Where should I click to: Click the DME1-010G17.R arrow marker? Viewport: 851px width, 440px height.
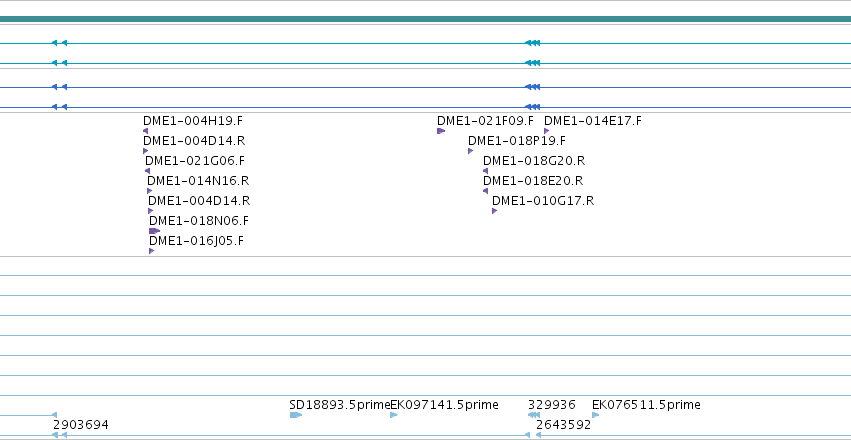(494, 211)
